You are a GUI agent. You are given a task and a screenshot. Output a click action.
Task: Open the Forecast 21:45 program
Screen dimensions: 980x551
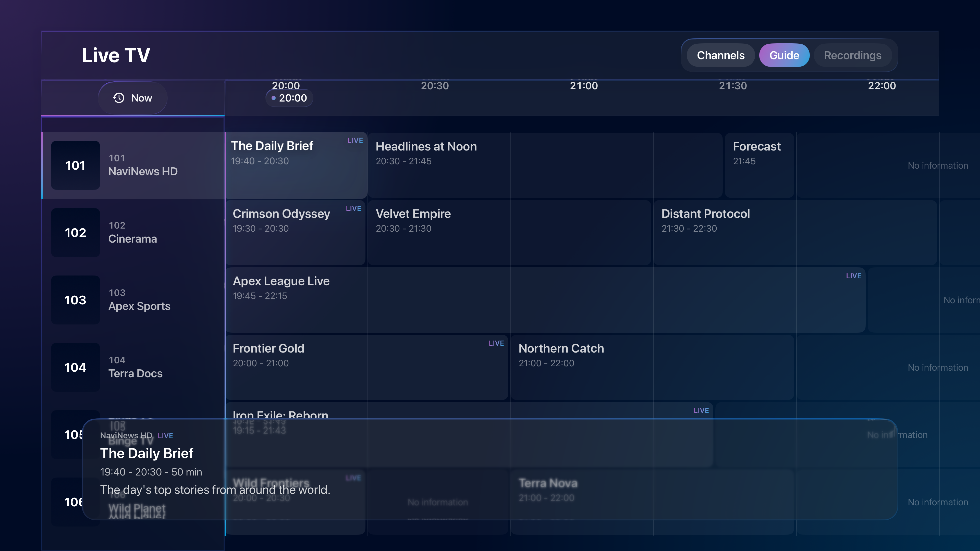click(x=759, y=165)
